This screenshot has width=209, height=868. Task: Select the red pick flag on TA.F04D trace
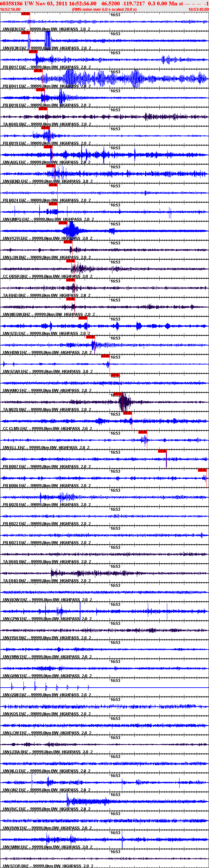pyautogui.click(x=70, y=280)
